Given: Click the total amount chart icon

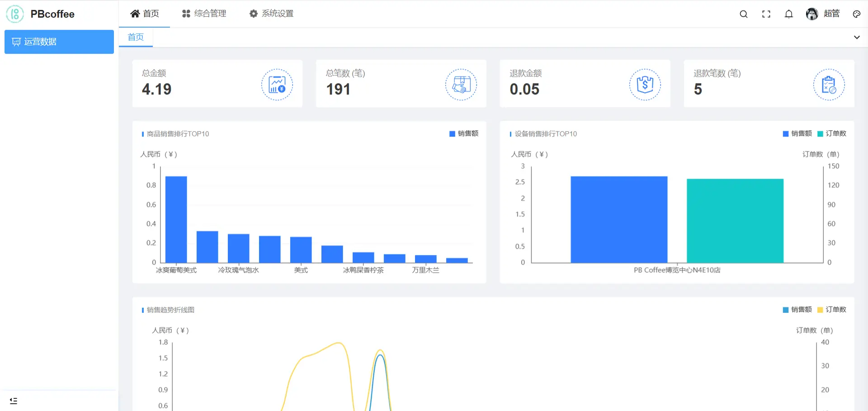Looking at the screenshot, I should point(277,85).
